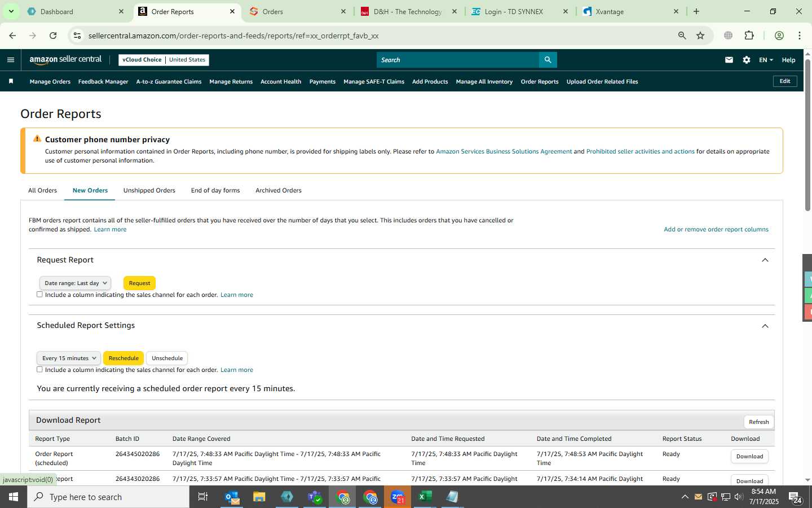Open the Chrome three-dot menu
The height and width of the screenshot is (508, 812).
800,36
